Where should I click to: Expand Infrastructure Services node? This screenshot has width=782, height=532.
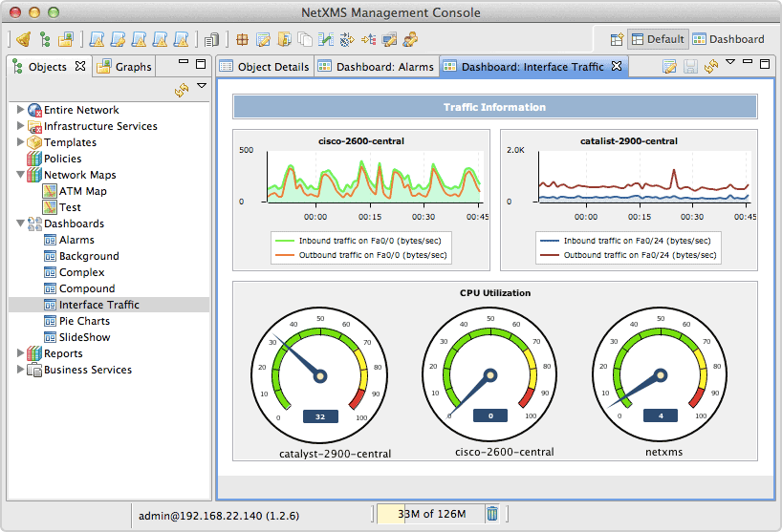(x=20, y=125)
